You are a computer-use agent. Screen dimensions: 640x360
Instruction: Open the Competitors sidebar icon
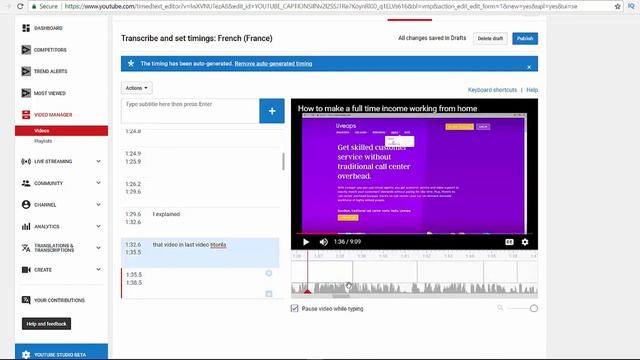pos(26,50)
